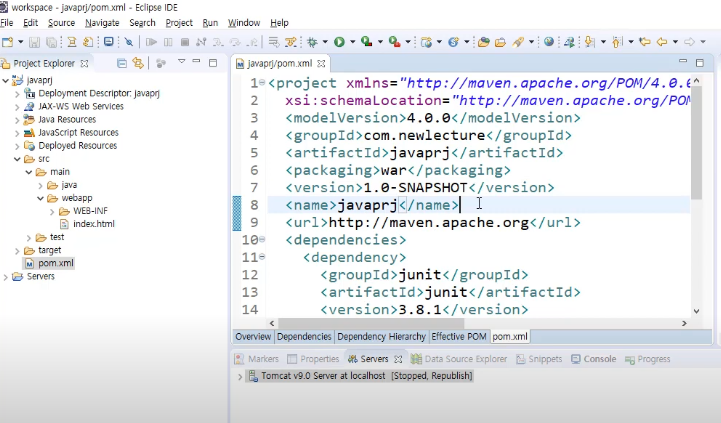Open the Navigate menu
The width and height of the screenshot is (721, 423).
pos(102,23)
